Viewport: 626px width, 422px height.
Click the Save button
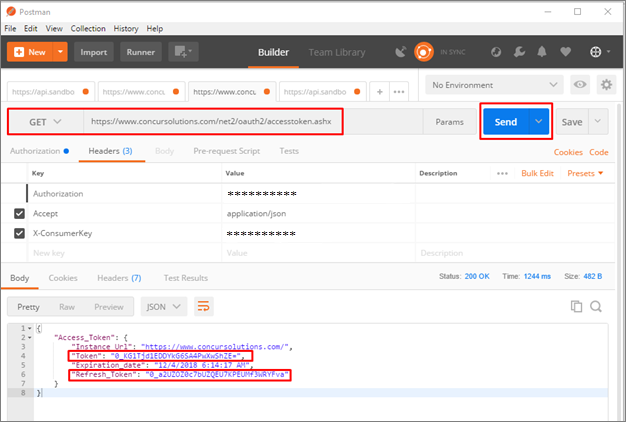point(572,121)
